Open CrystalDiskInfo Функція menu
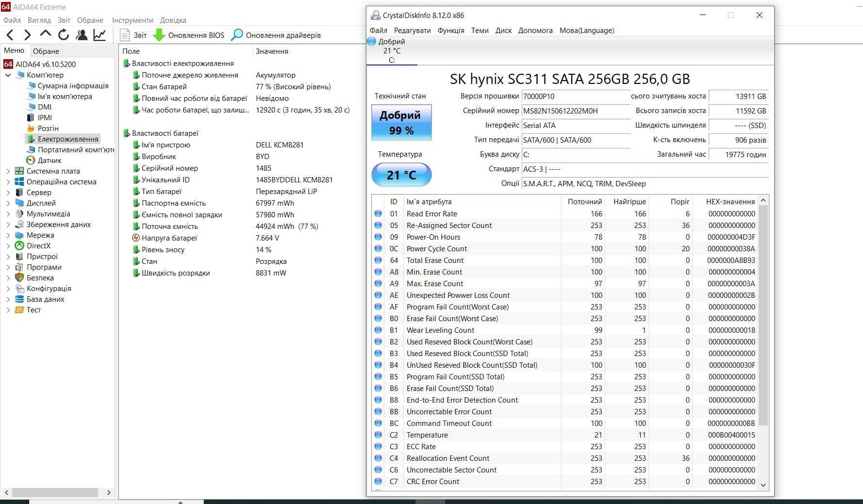 pos(451,30)
